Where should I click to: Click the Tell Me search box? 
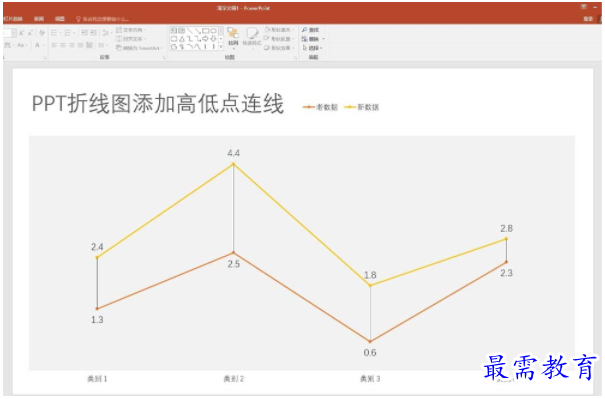tap(102, 19)
